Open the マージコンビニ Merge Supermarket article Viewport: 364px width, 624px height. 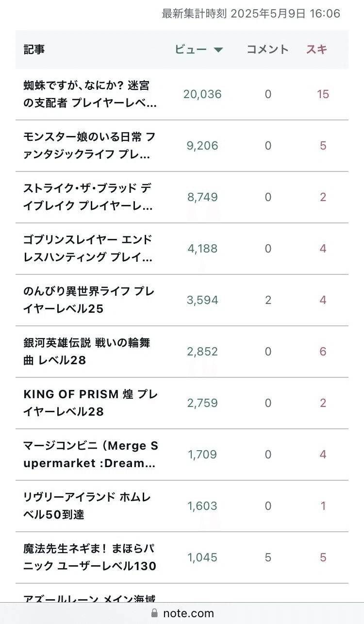tap(90, 455)
